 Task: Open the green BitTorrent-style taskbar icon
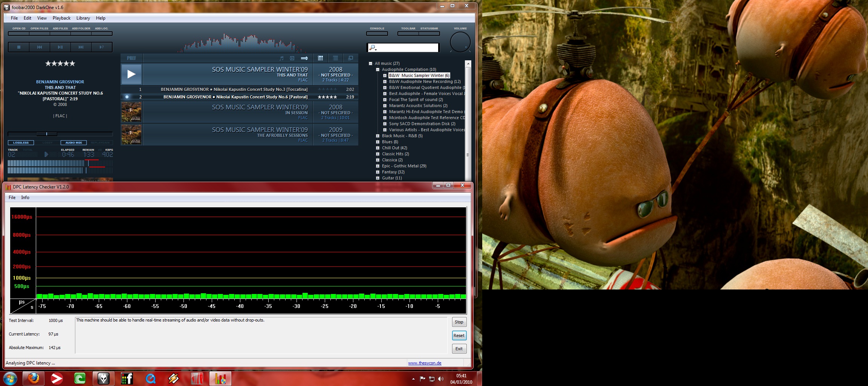[80, 378]
